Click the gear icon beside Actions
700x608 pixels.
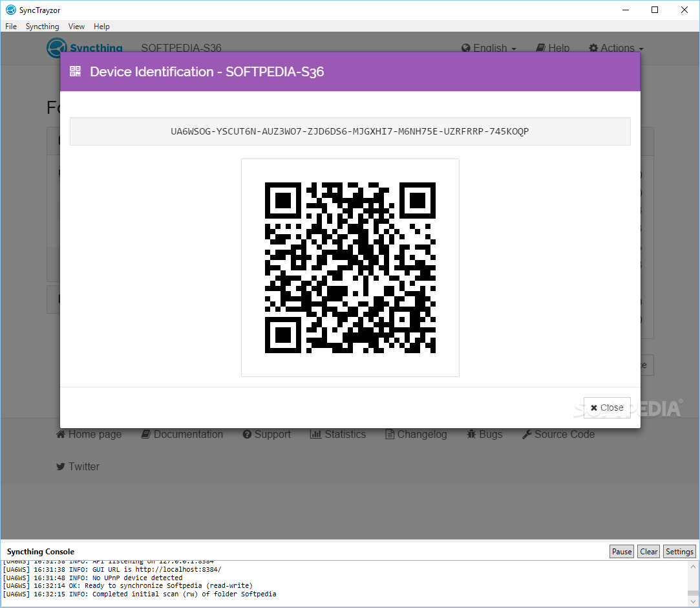(x=593, y=48)
